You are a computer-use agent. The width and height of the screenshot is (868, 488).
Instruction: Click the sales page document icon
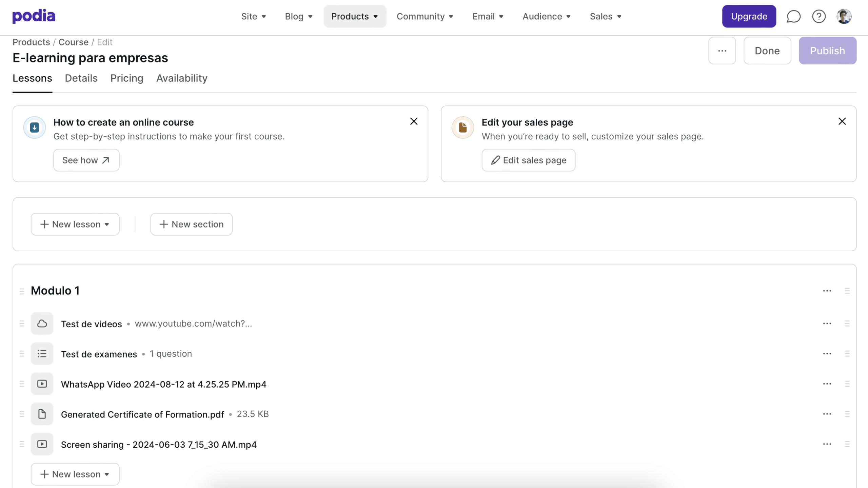click(463, 128)
